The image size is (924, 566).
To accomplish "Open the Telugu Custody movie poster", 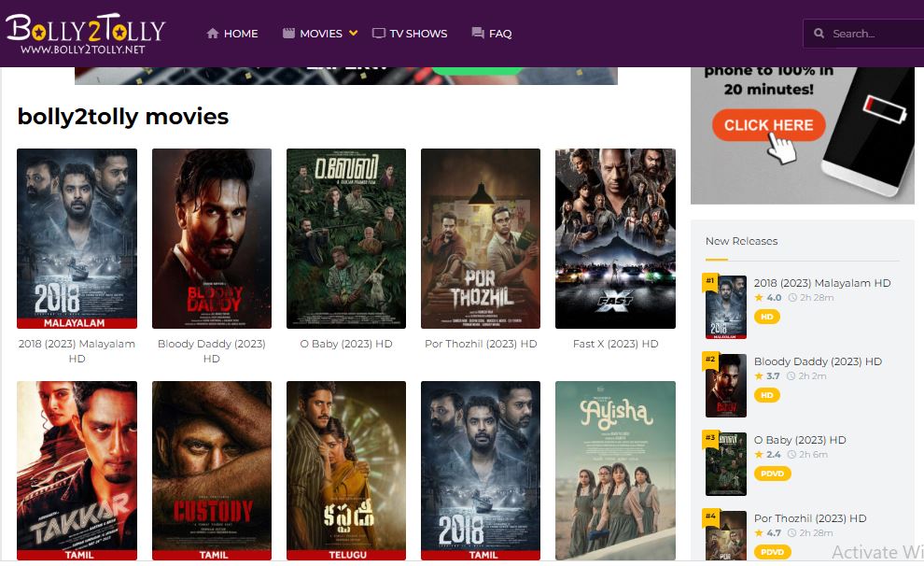I will point(346,471).
